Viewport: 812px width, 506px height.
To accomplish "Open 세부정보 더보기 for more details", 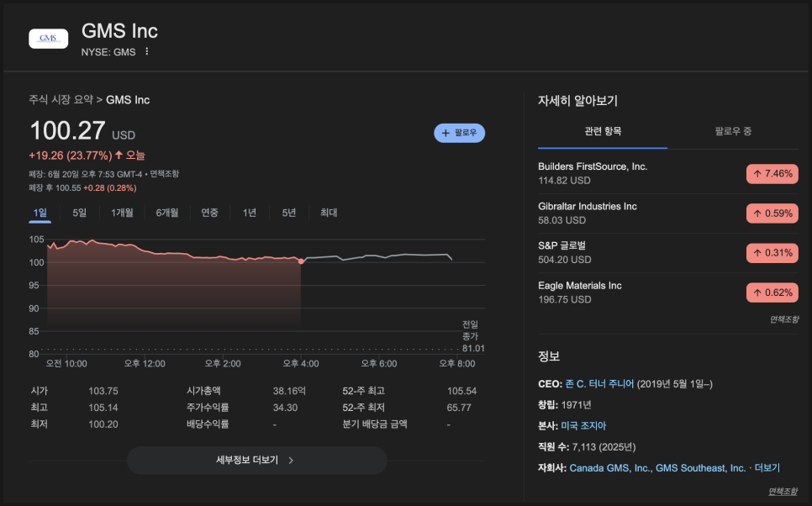I will (x=257, y=460).
